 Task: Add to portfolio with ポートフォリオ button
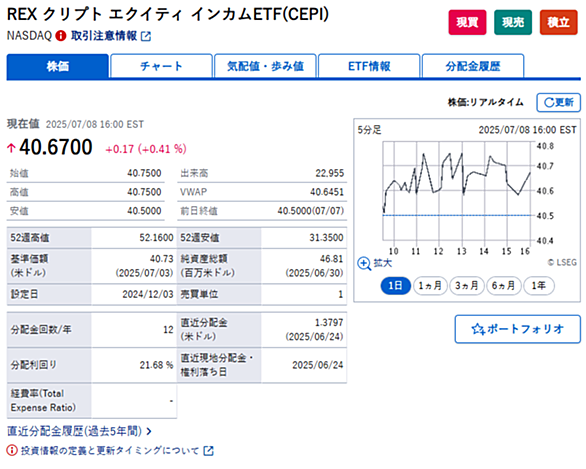click(518, 329)
